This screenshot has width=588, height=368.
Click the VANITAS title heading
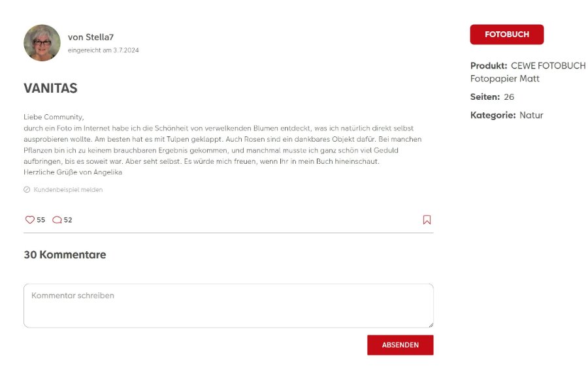(x=50, y=88)
